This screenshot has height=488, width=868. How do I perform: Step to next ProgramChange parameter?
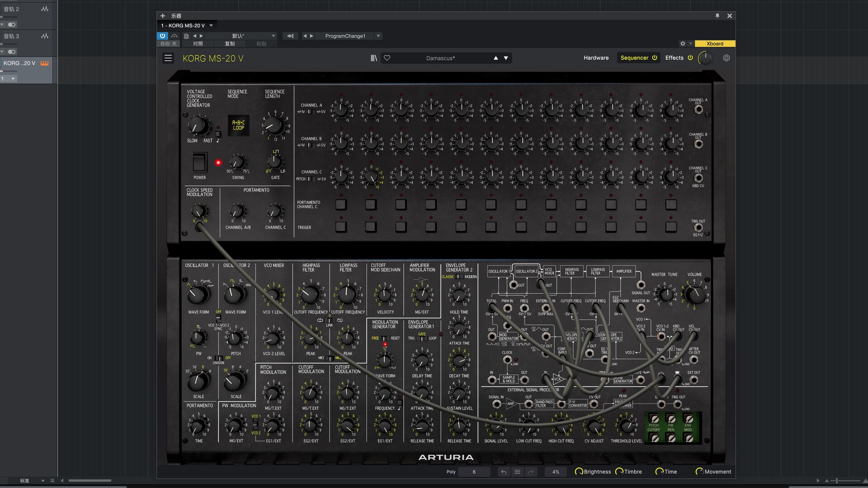[x=311, y=36]
